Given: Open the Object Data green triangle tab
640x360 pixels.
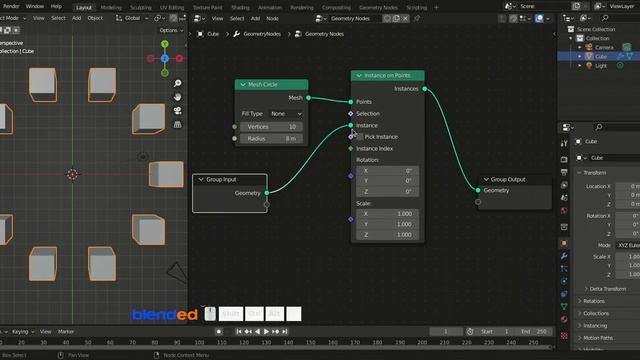Looking at the screenshot, I should pos(564,306).
